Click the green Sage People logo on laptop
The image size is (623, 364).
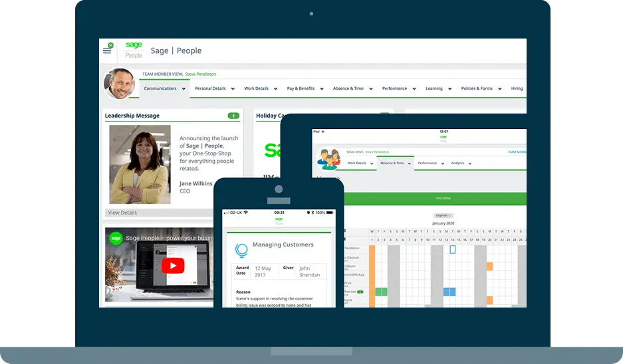(x=134, y=50)
